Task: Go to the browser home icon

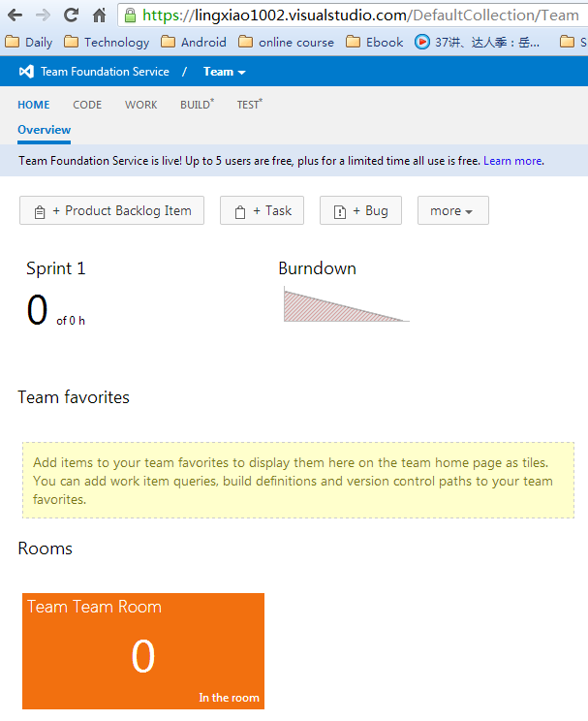Action: [x=99, y=15]
